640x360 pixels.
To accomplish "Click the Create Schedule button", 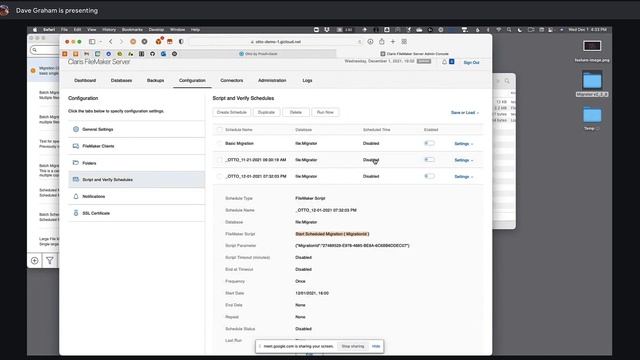I will (x=232, y=112).
